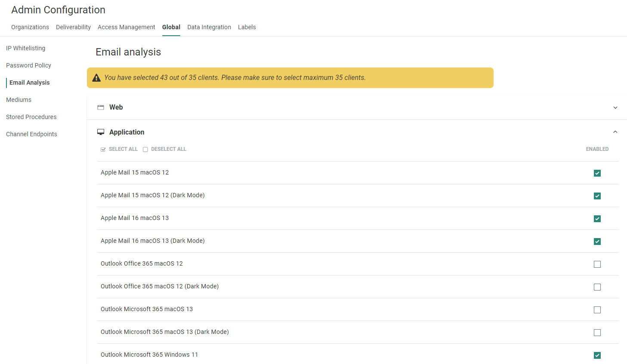
Task: Open Stored Procedures from the sidebar
Action: 31,117
